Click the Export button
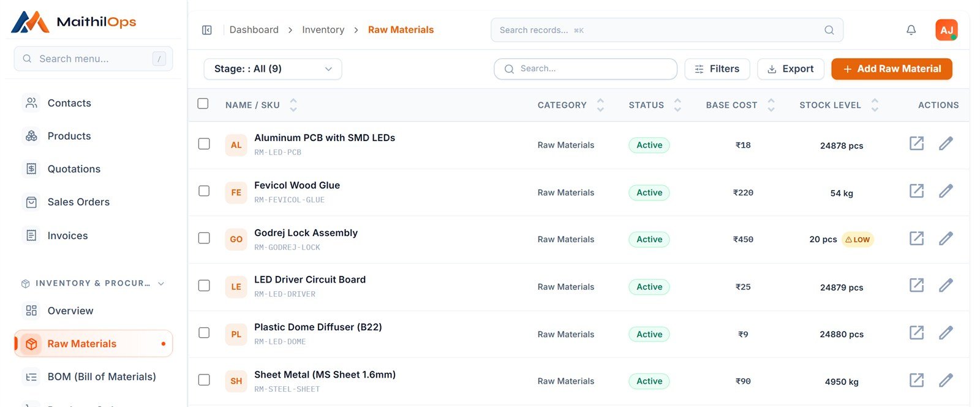 [x=791, y=69]
